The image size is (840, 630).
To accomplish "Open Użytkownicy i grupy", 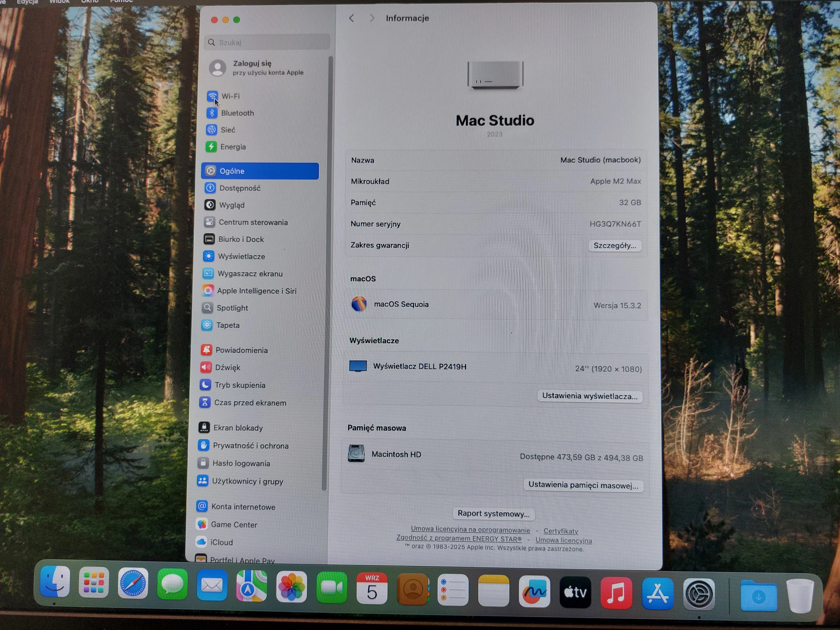I will [241, 481].
